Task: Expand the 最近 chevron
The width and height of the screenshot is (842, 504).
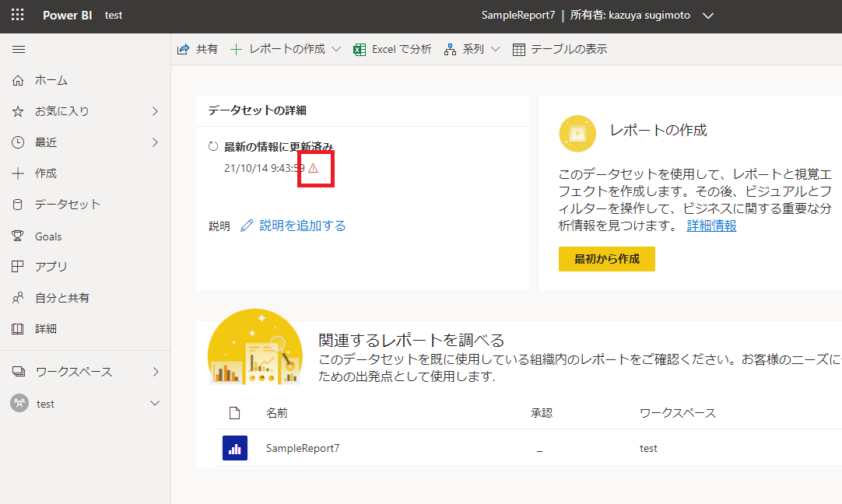Action: click(155, 142)
